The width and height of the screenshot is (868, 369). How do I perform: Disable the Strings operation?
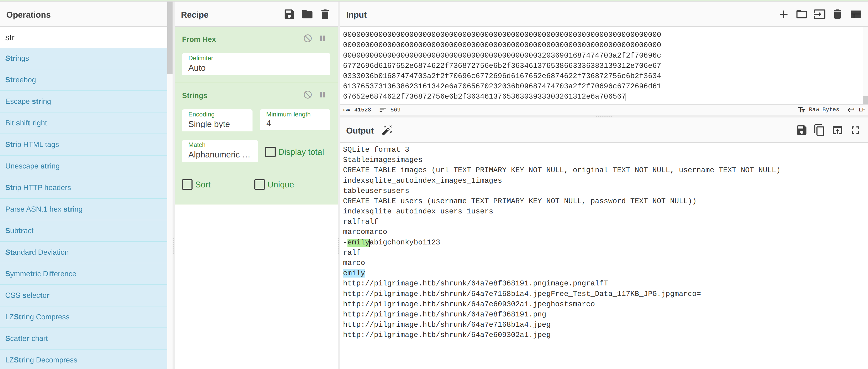coord(308,95)
